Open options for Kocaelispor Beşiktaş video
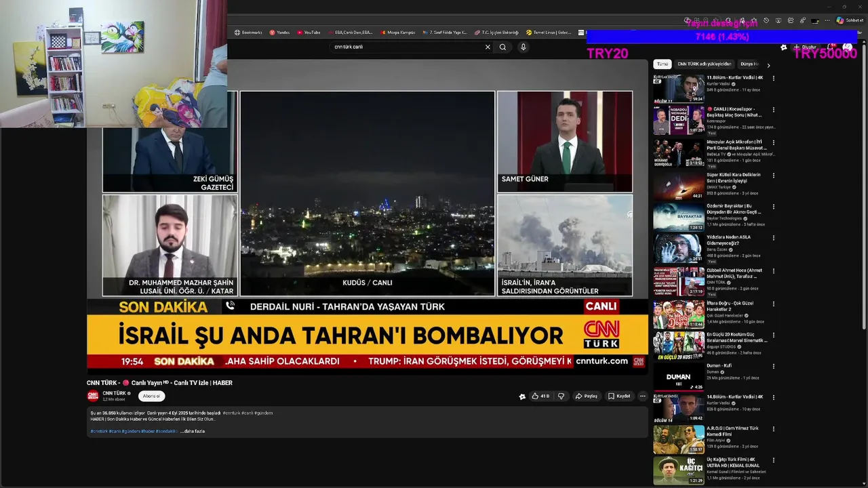This screenshot has height=488, width=868. [774, 110]
